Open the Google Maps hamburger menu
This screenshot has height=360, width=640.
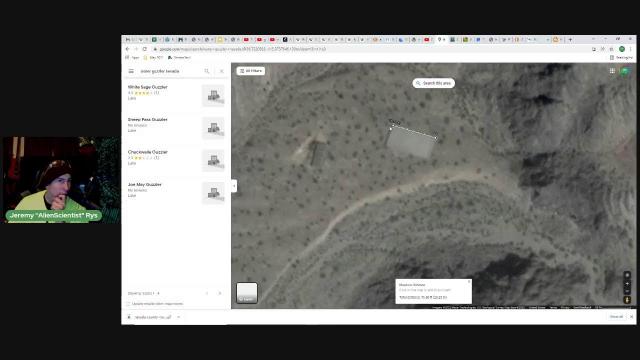(x=131, y=71)
